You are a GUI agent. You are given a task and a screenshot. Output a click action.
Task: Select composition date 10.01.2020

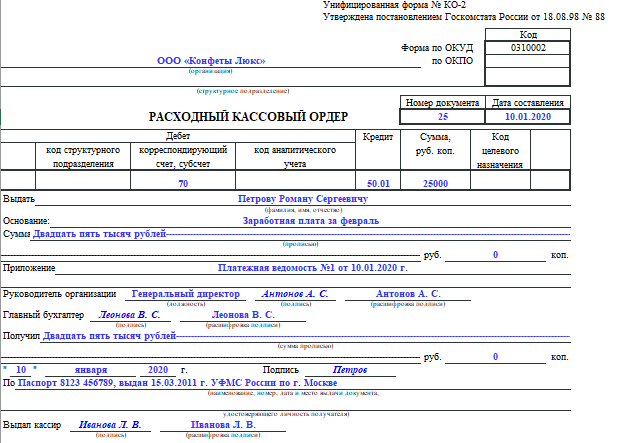[527, 116]
